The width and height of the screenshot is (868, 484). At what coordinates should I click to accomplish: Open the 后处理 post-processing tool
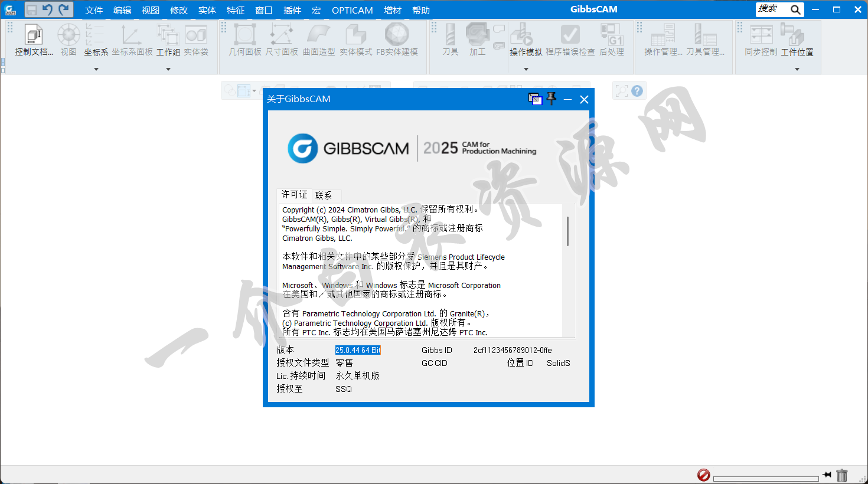pos(612,40)
